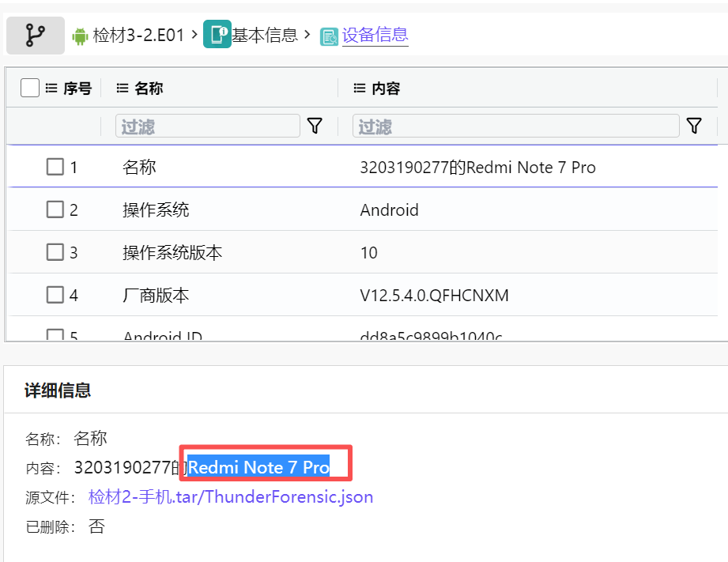
Task: Click '3203190277的' in the detail 内容 line
Action: tap(130, 467)
